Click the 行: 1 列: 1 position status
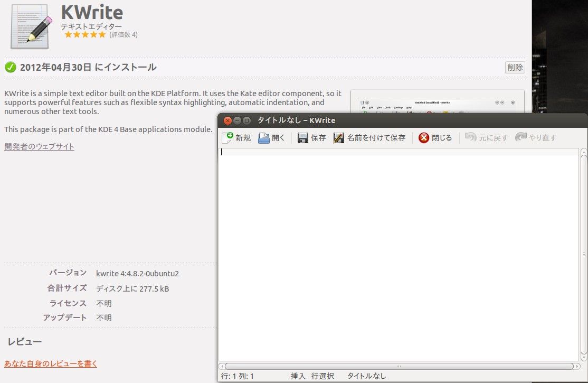The image size is (588, 383). 238,376
